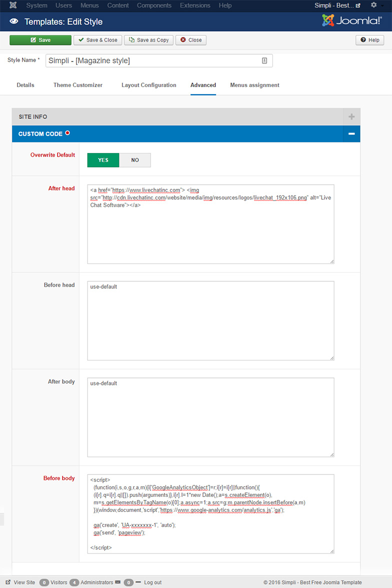Click the eye icon beside Templates title
Image resolution: width=392 pixels, height=588 pixels.
coord(14,22)
